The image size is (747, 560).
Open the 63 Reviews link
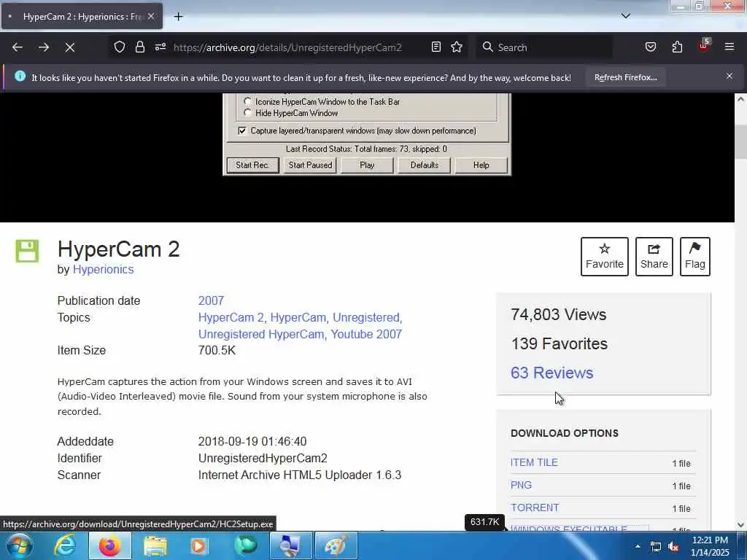point(551,373)
